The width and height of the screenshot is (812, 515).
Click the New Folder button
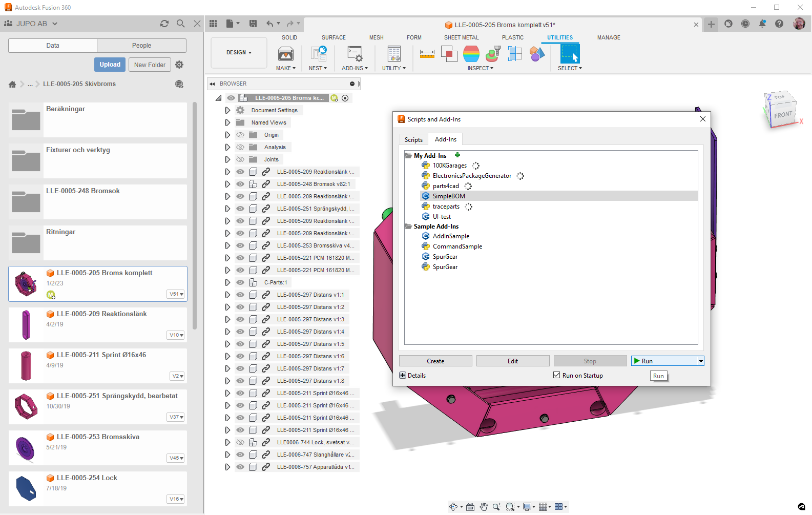pos(150,65)
